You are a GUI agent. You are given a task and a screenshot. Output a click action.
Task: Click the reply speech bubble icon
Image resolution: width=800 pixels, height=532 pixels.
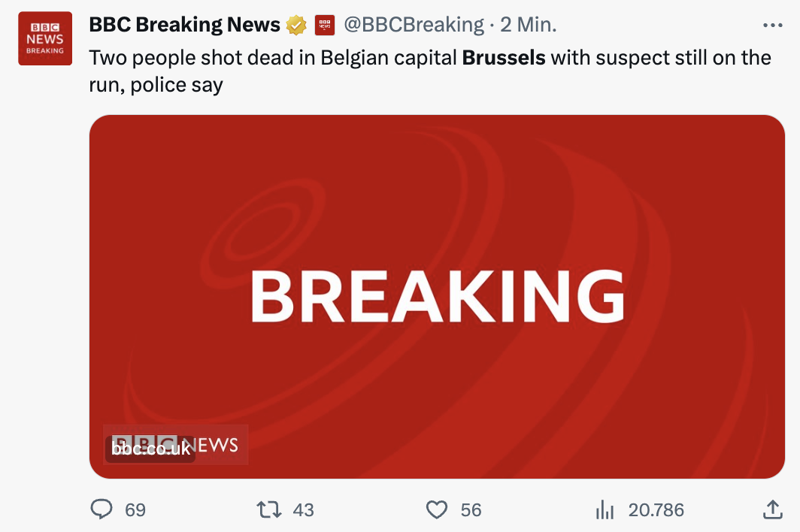(101, 510)
